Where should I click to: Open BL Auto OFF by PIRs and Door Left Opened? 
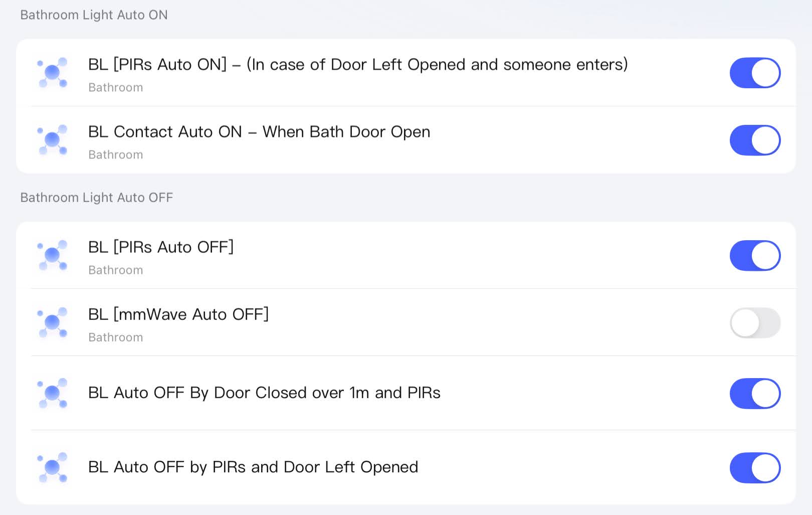point(253,467)
